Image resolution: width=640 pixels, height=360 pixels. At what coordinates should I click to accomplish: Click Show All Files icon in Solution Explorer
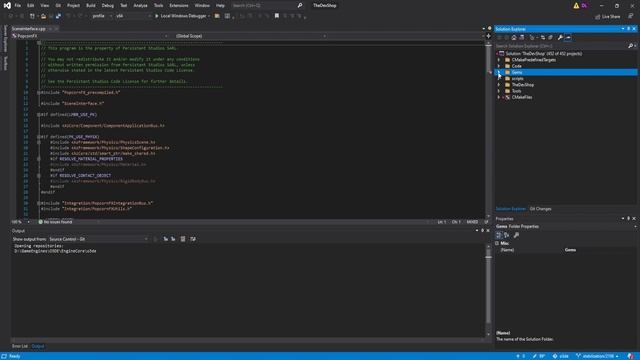550,38
